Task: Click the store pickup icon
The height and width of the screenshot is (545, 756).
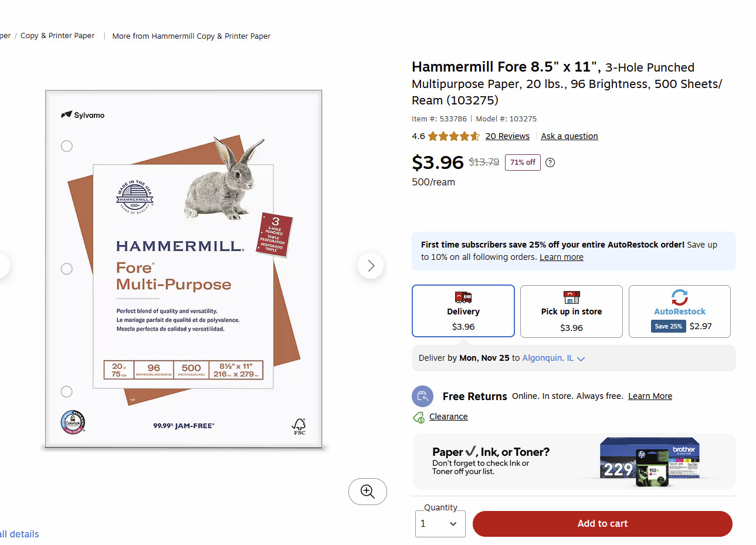Action: coord(572,297)
